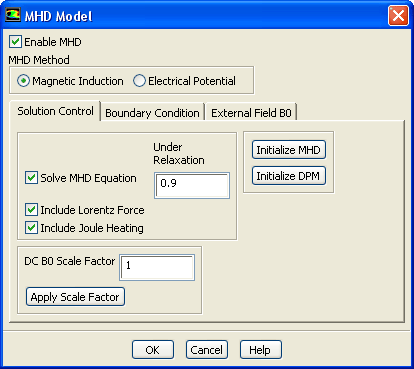Click the DC B0 Scale Factor label

pyautogui.click(x=70, y=261)
